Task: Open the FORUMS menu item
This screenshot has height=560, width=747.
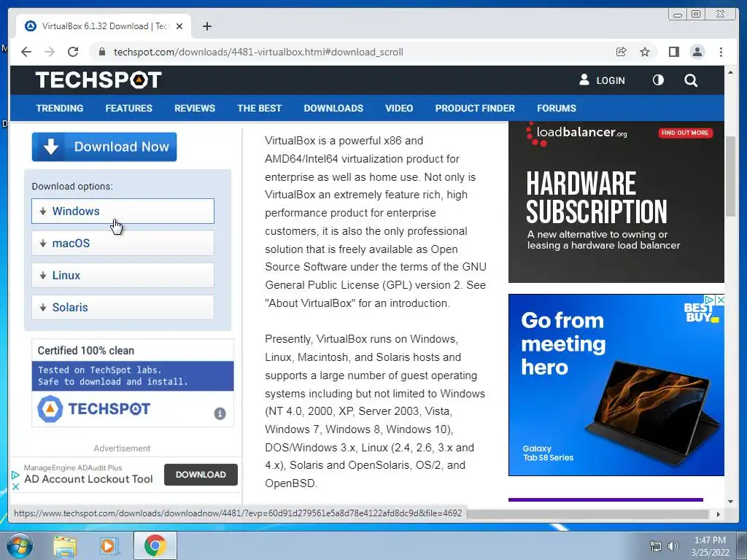Action: pyautogui.click(x=557, y=108)
